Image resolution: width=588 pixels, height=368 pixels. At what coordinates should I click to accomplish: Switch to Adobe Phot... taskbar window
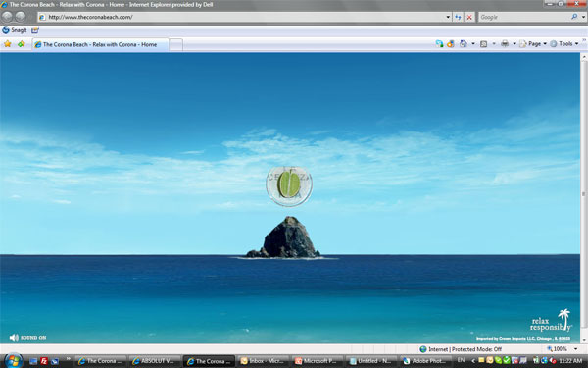pos(426,361)
